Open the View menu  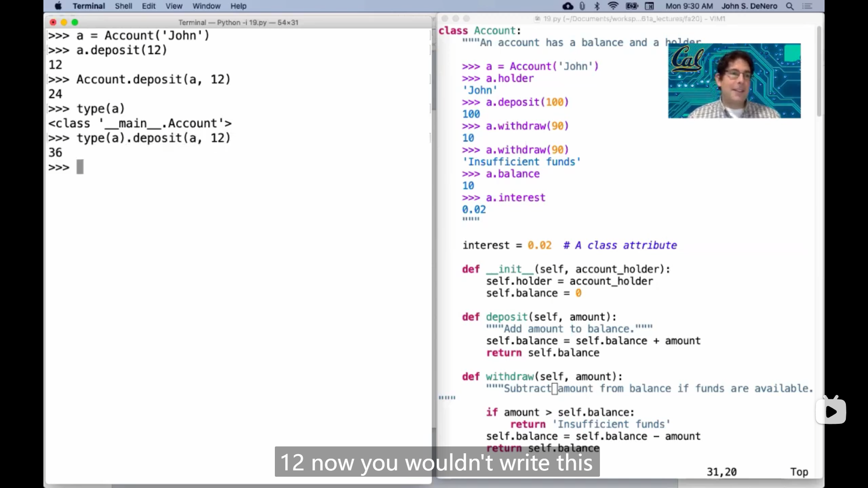pos(174,6)
